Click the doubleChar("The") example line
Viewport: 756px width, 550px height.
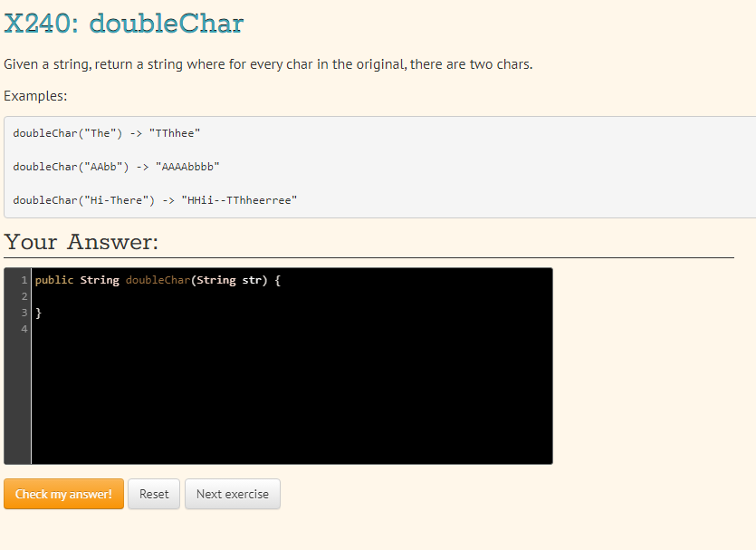tap(109, 132)
